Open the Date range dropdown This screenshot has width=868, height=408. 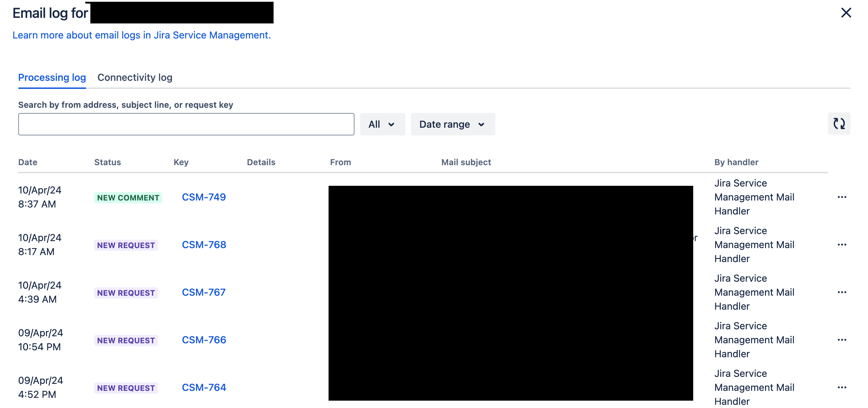pyautogui.click(x=453, y=124)
